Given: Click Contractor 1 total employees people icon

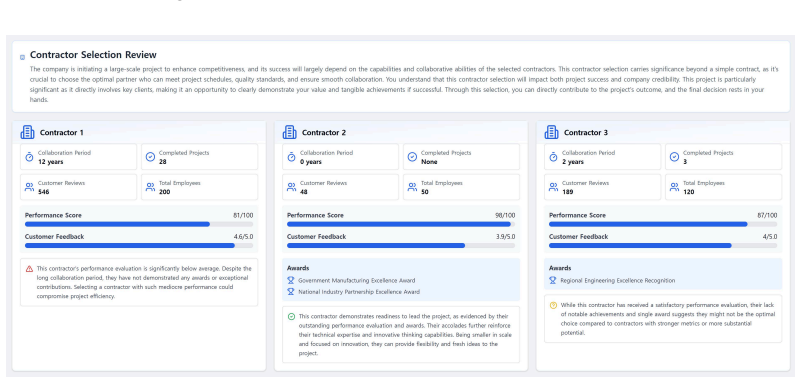Looking at the screenshot, I should coord(150,187).
